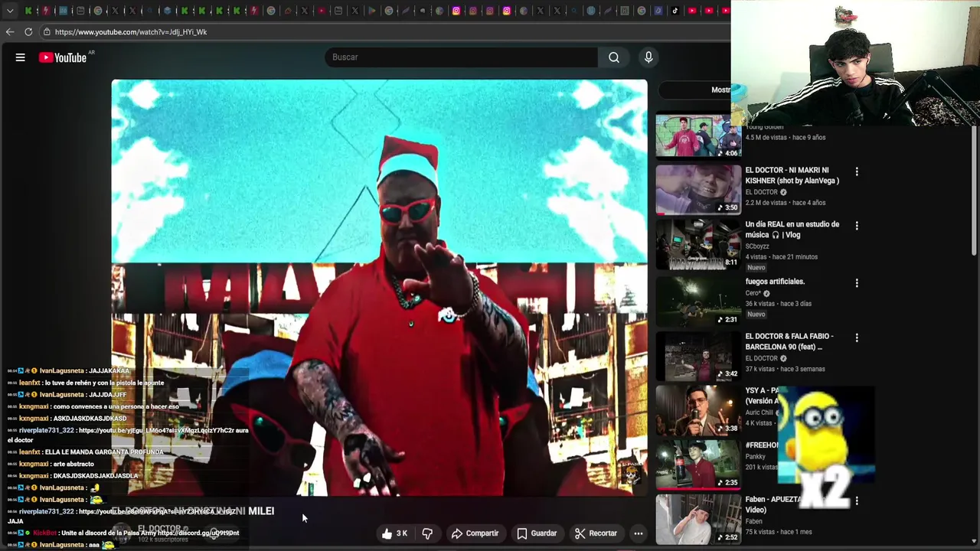View site info icon beside URL
Image resolution: width=980 pixels, height=551 pixels.
tap(47, 32)
